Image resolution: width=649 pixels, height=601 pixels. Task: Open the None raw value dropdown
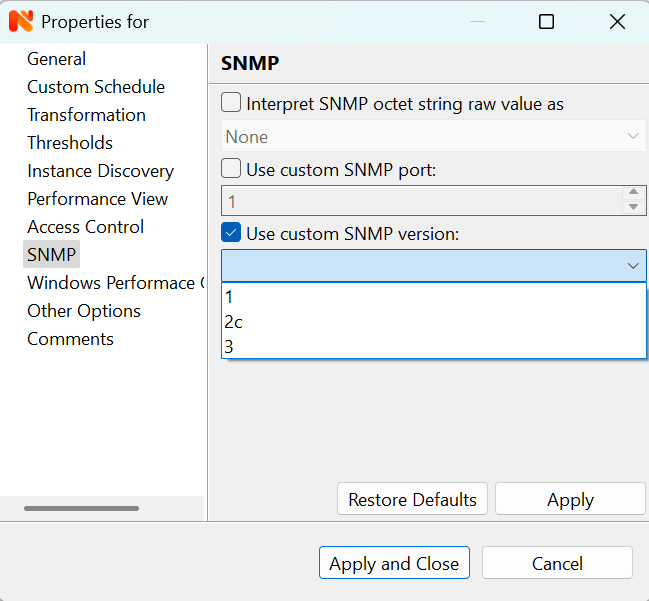[x=433, y=136]
